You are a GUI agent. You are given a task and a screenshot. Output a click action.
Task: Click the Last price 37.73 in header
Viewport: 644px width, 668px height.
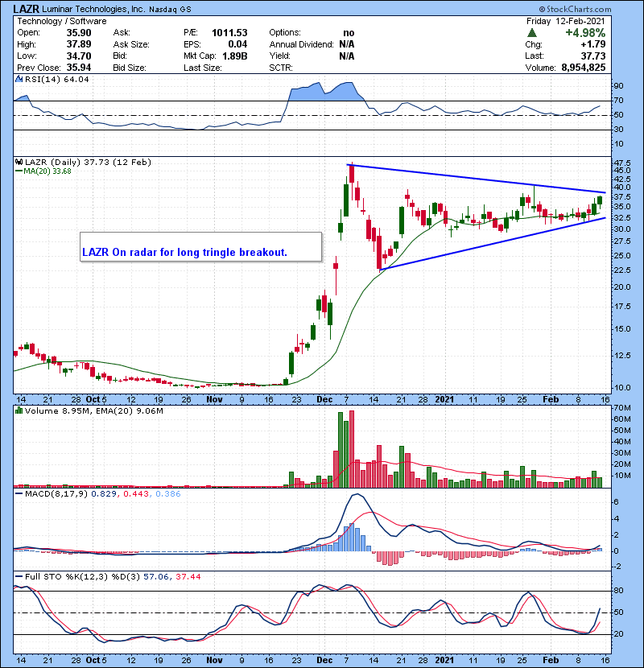[593, 56]
